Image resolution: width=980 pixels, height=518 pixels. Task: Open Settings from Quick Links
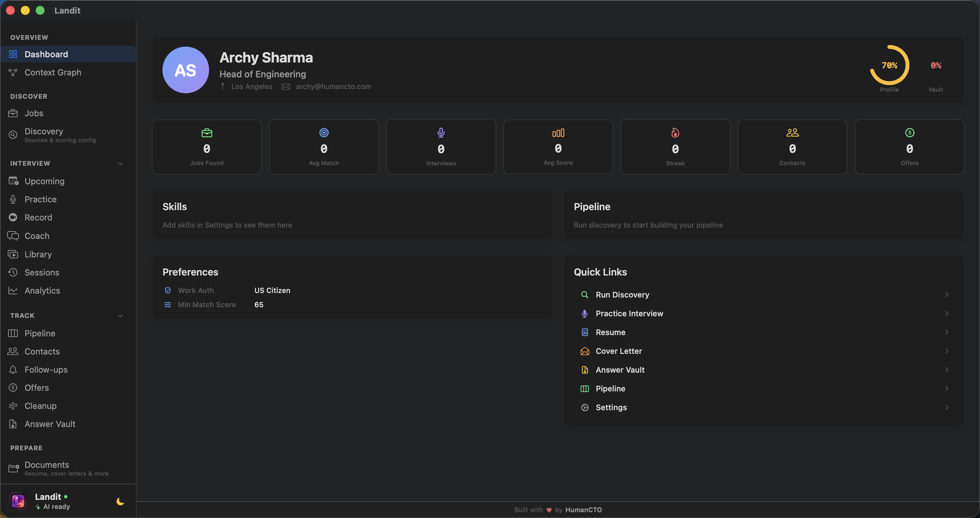tap(611, 407)
